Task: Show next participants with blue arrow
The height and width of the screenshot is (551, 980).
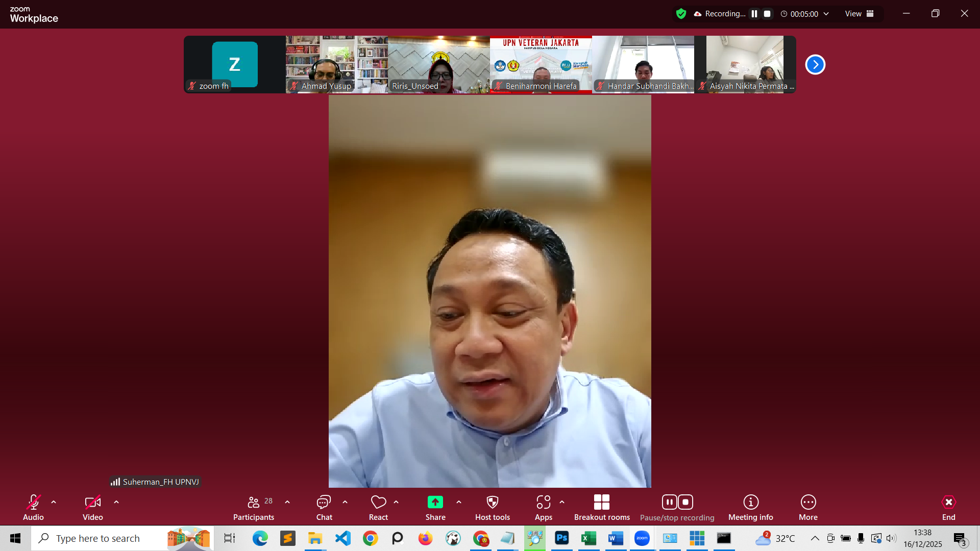Action: point(815,65)
